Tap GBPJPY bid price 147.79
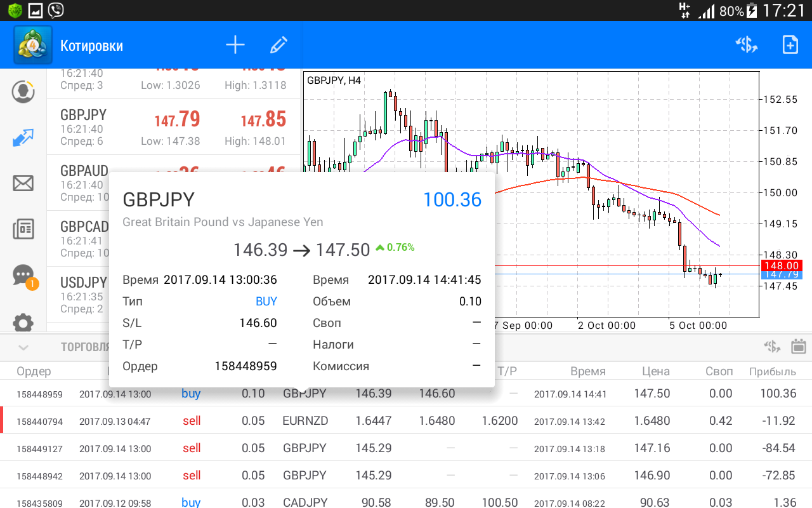The height and width of the screenshot is (508, 812). [177, 119]
